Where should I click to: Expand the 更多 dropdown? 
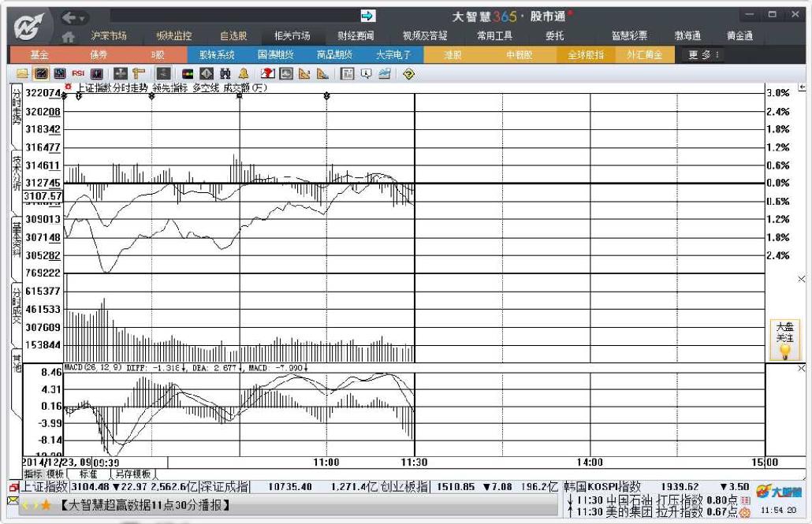point(703,55)
